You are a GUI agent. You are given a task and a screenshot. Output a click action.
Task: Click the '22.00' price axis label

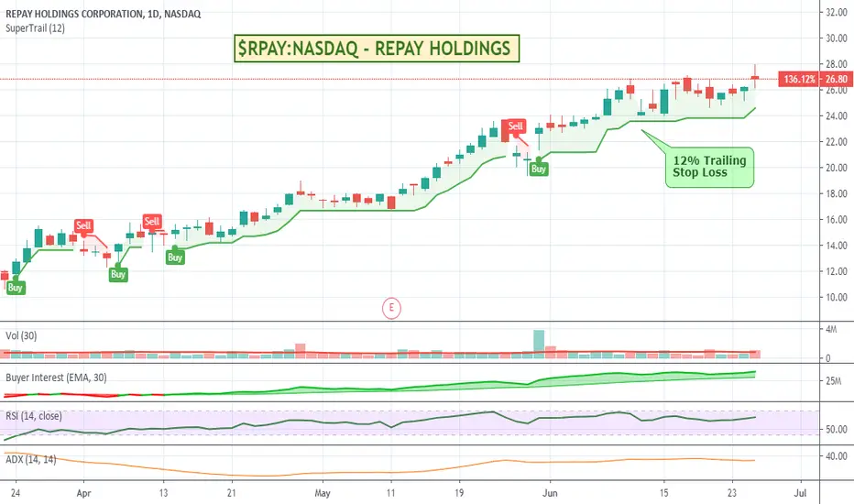(836, 142)
